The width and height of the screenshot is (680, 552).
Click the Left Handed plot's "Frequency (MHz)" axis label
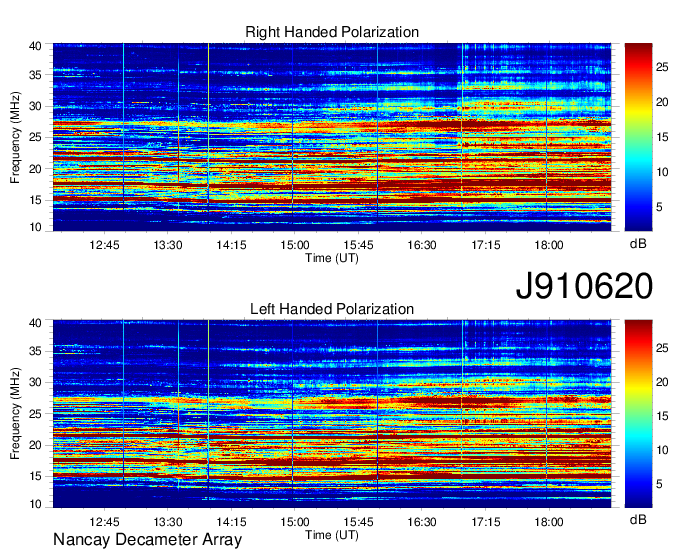pos(15,414)
